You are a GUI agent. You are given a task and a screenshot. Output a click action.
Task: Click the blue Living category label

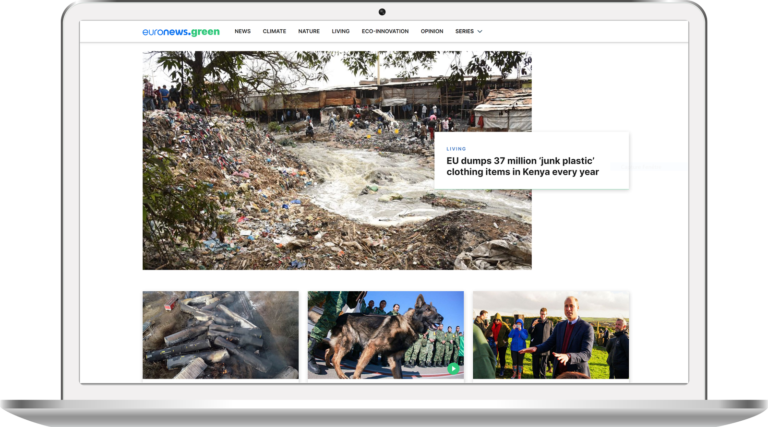456,149
